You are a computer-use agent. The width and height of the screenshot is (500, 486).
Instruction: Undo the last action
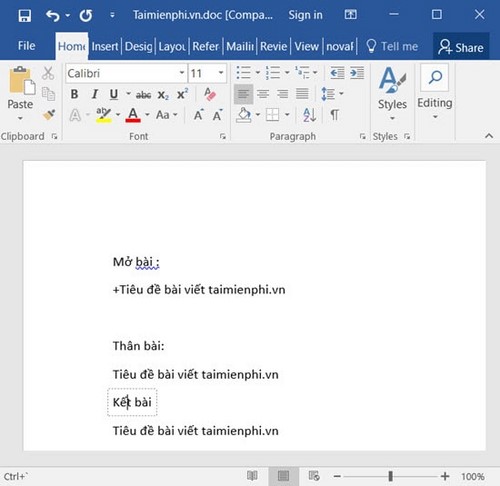[52, 15]
